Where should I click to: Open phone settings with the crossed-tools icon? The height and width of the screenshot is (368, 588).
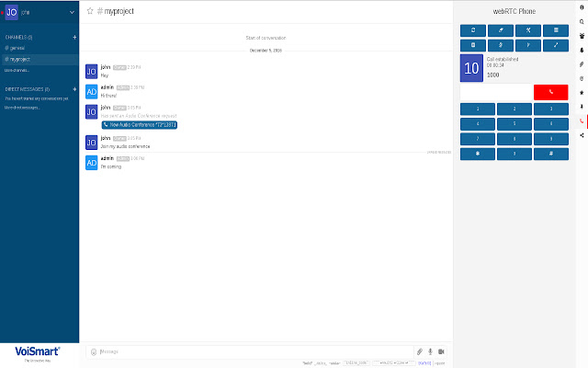[x=528, y=30]
